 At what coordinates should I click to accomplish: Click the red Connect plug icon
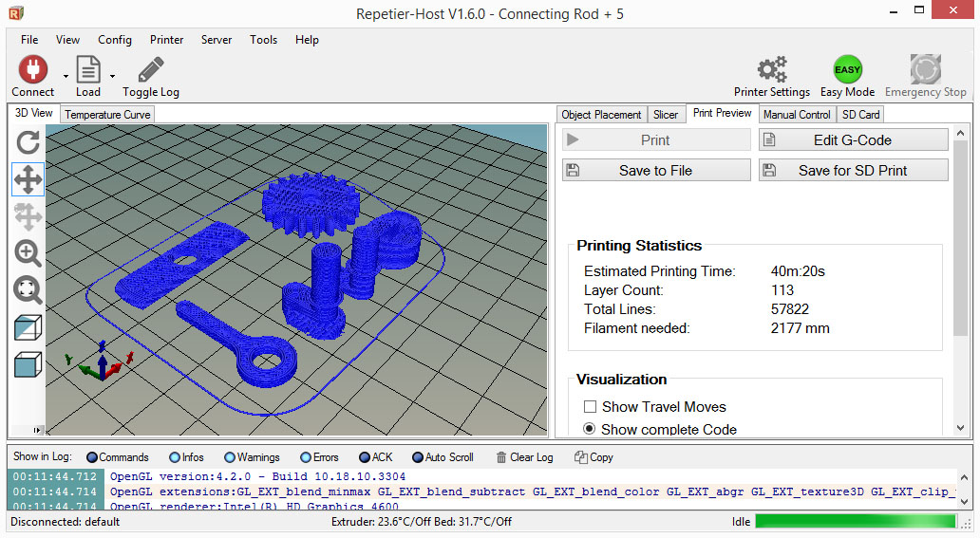click(32, 69)
